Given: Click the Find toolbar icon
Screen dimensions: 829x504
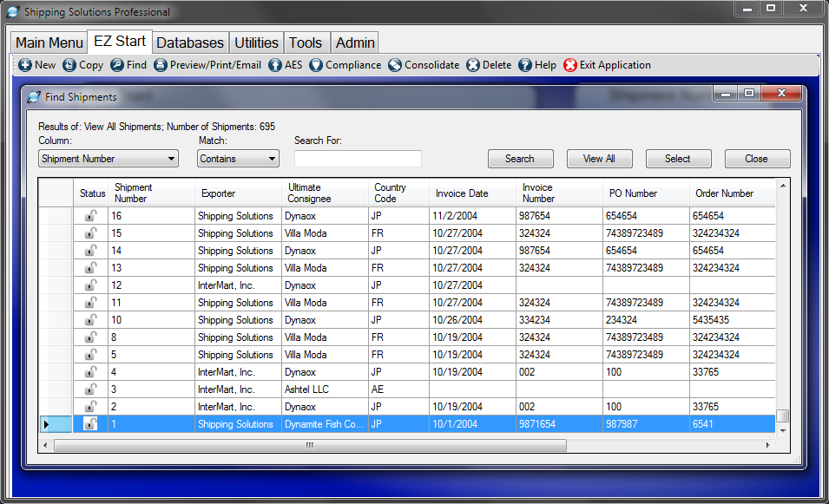Looking at the screenshot, I should pyautogui.click(x=116, y=65).
